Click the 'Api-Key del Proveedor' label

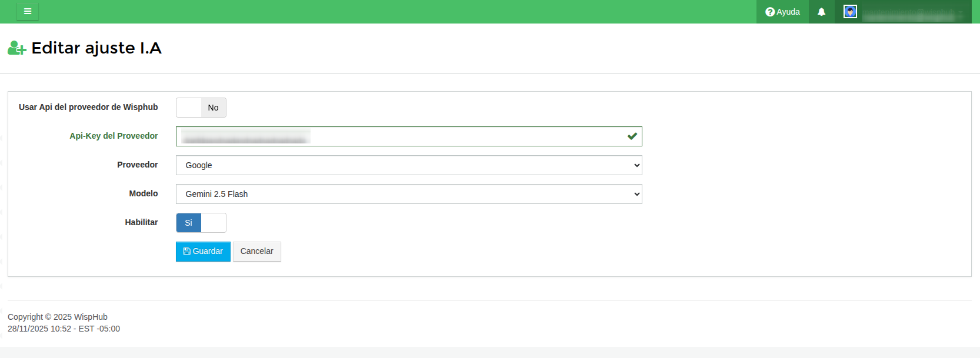(114, 136)
